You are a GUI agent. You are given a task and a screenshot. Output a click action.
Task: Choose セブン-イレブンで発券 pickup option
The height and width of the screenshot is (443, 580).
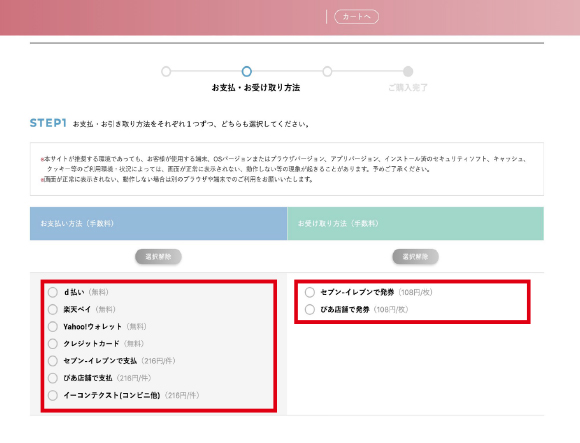[x=310, y=292]
